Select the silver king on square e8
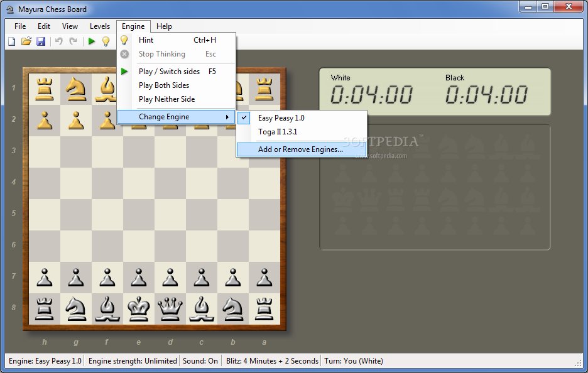 pyautogui.click(x=139, y=309)
